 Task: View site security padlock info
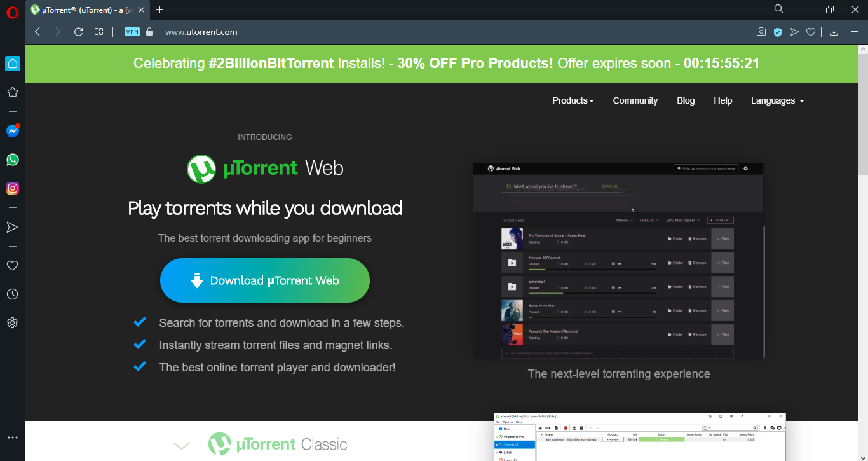point(149,32)
